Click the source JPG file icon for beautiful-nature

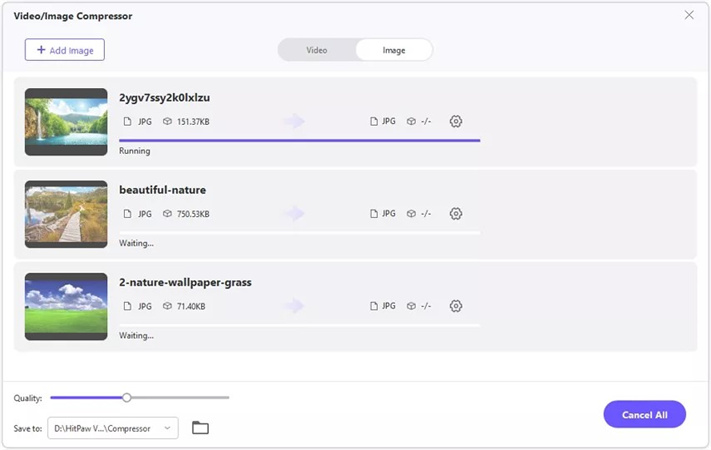pos(127,214)
